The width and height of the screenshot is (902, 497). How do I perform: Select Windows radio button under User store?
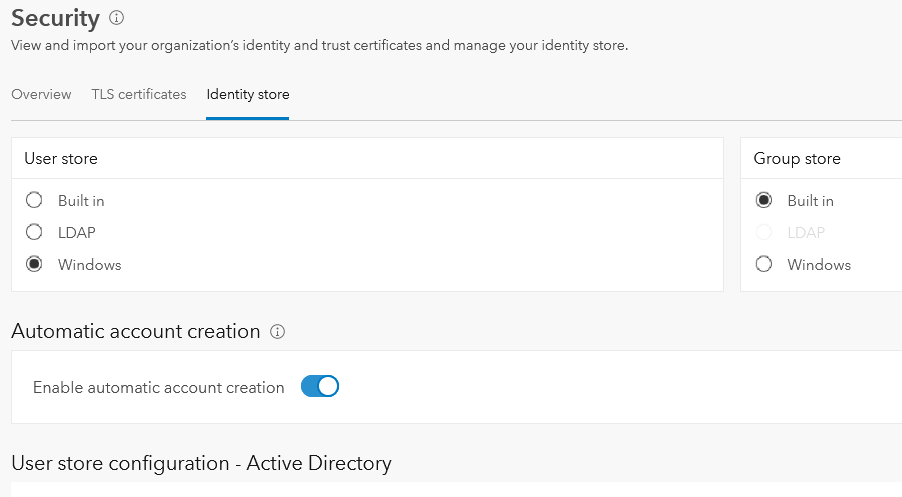click(x=34, y=265)
